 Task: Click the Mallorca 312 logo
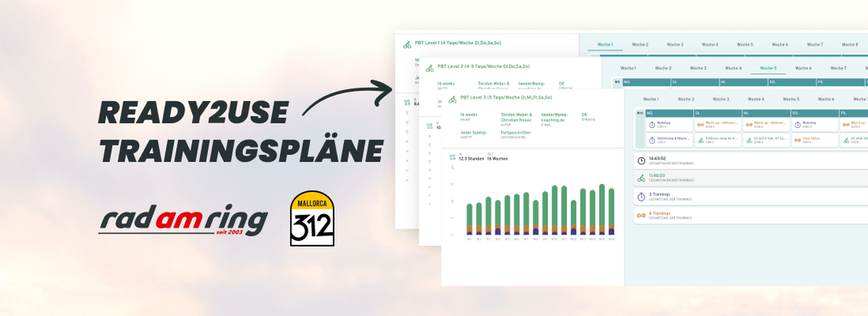pyautogui.click(x=312, y=218)
